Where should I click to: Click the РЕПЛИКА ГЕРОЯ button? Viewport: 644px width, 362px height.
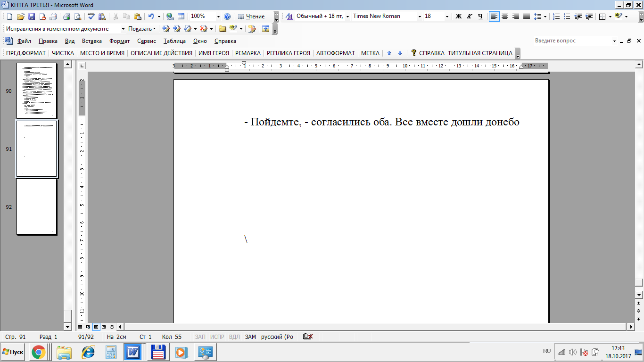pyautogui.click(x=289, y=53)
